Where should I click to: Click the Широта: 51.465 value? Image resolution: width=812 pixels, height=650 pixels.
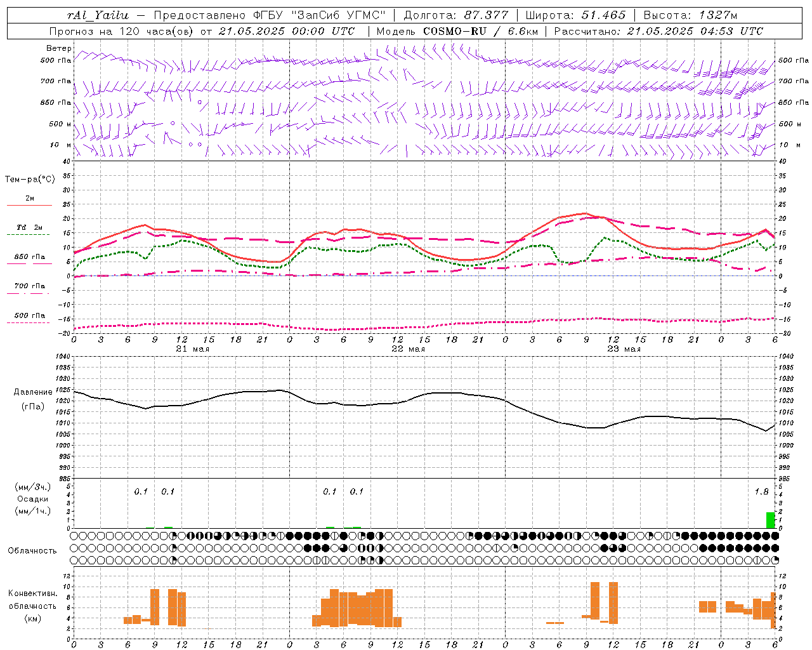pyautogui.click(x=575, y=15)
